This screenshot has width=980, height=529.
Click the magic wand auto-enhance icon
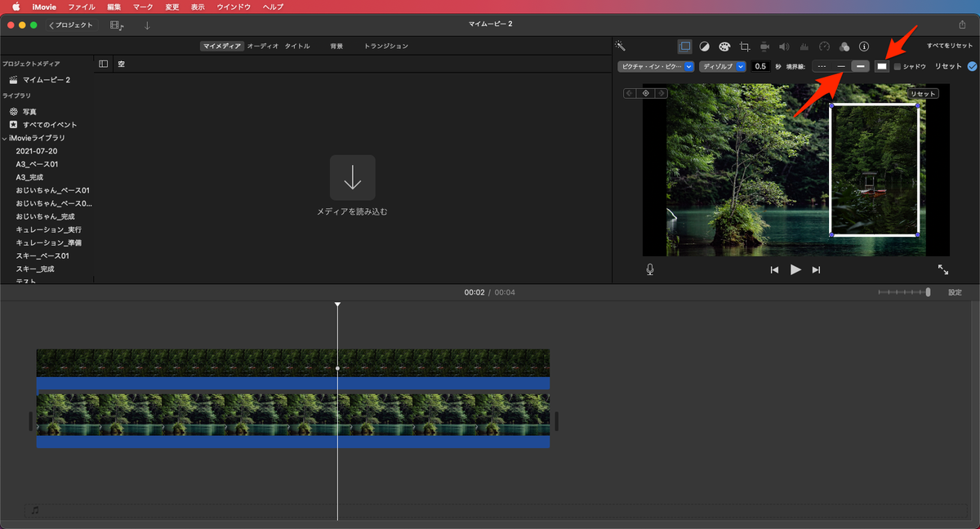click(621, 47)
